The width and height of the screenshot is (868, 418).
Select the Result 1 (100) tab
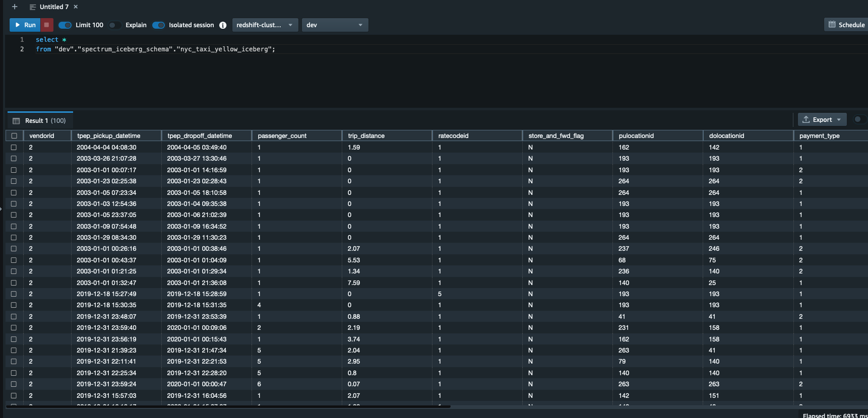click(40, 120)
